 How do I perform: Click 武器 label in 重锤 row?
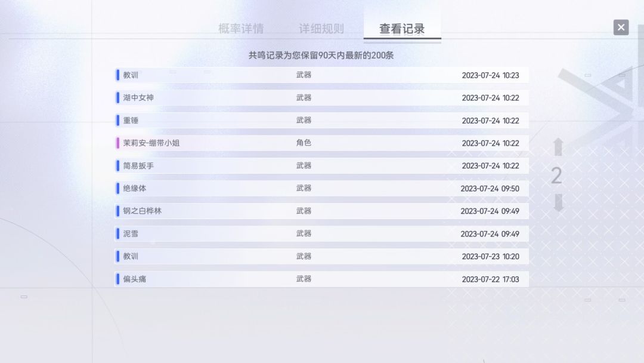tap(304, 120)
